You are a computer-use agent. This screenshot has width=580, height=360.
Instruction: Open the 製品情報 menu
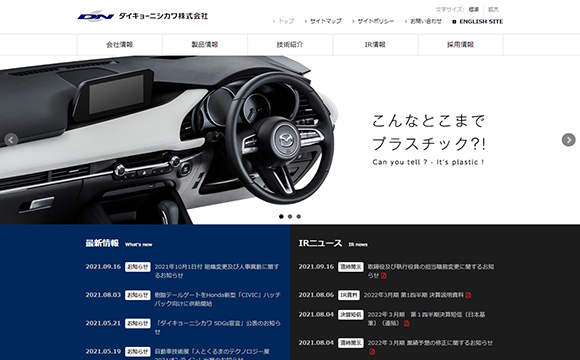point(205,45)
